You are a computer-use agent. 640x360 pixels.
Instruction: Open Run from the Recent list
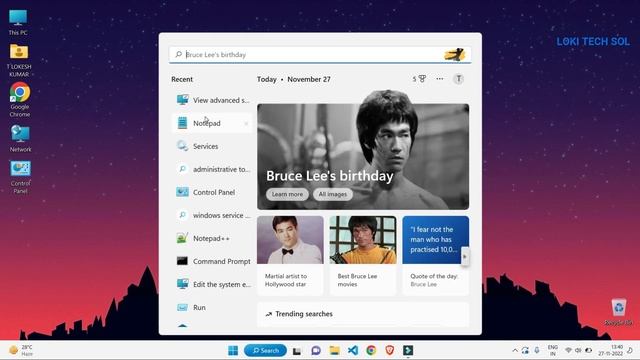212,307
